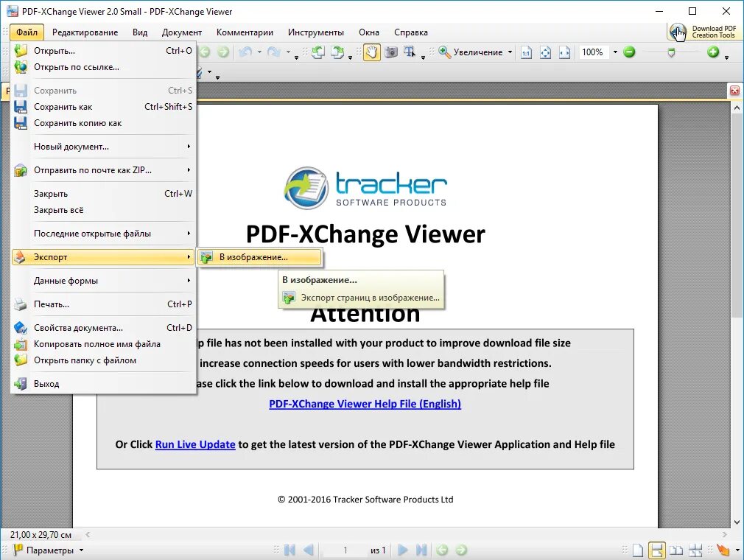
Task: Enable Facing pages layout
Action: [x=676, y=550]
